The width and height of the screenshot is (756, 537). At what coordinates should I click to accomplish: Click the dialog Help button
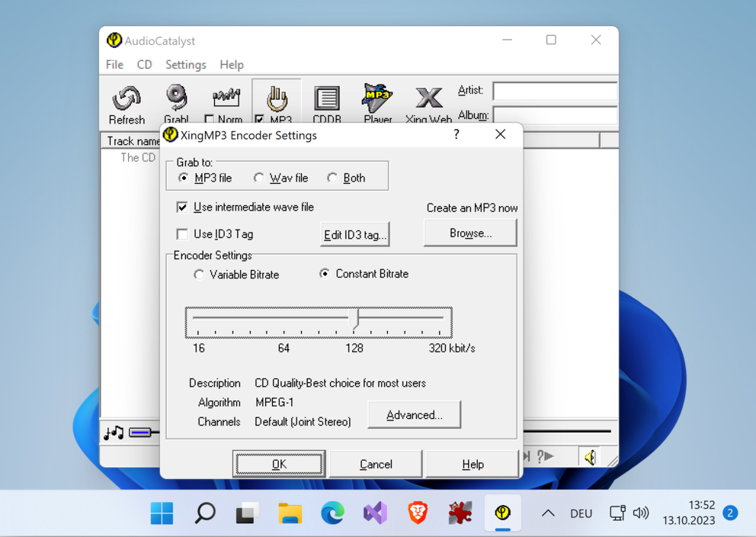(x=472, y=464)
